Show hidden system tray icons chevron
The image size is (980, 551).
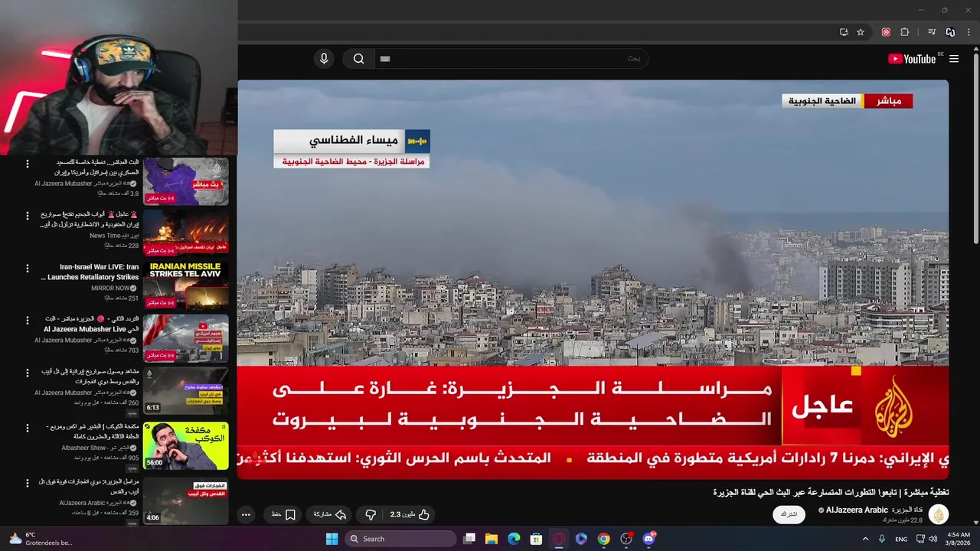866,539
